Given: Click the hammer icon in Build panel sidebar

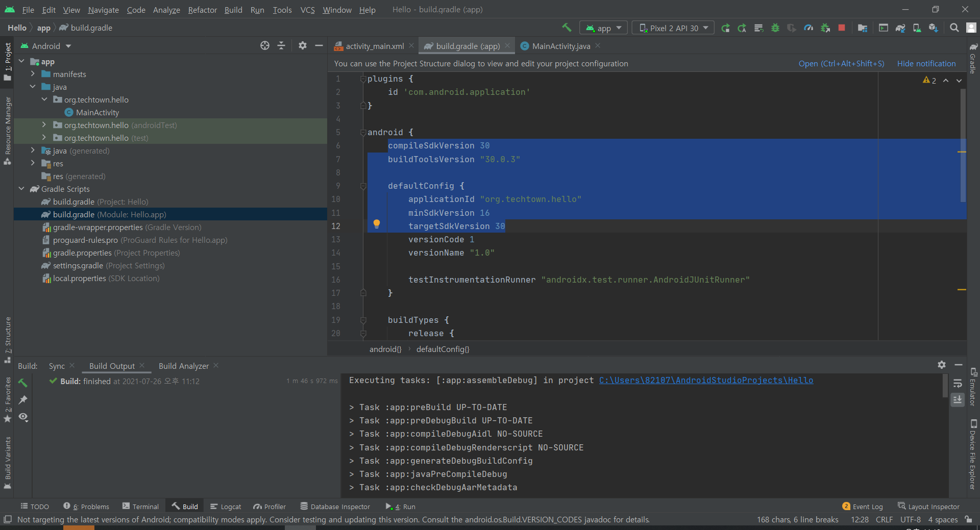Looking at the screenshot, I should pyautogui.click(x=23, y=383).
